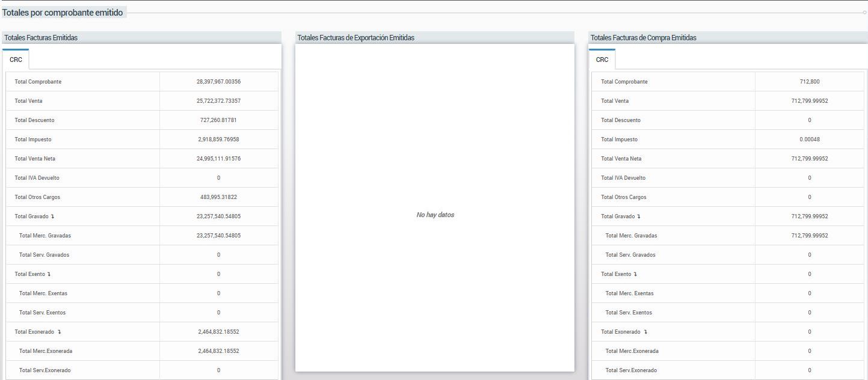Image resolution: width=868 pixels, height=380 pixels.
Task: Click the 'Totales por comprobante emitido' section title
Action: click(x=63, y=13)
